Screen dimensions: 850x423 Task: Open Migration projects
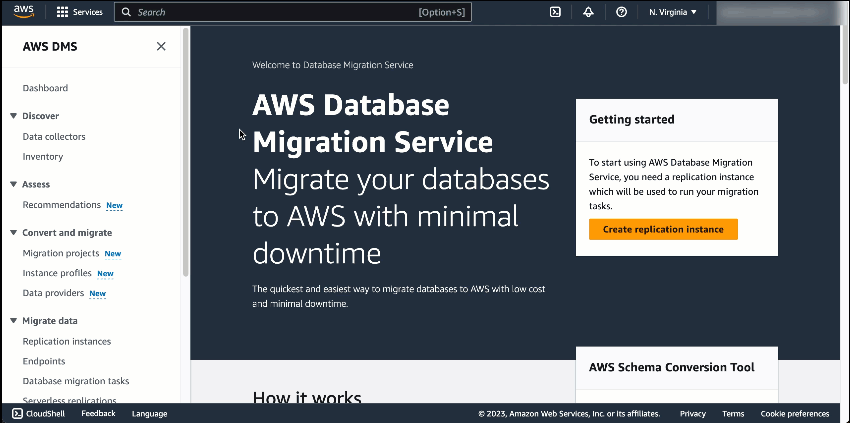coord(61,253)
